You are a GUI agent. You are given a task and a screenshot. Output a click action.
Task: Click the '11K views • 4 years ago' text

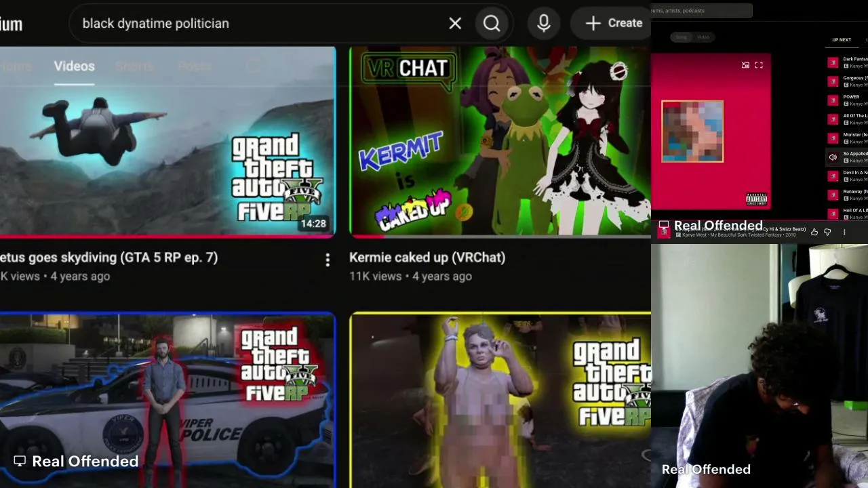click(x=410, y=277)
